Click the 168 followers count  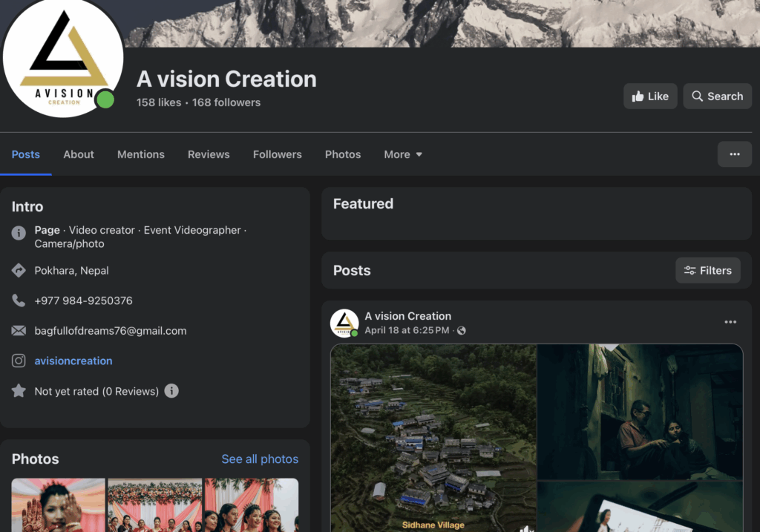click(226, 102)
